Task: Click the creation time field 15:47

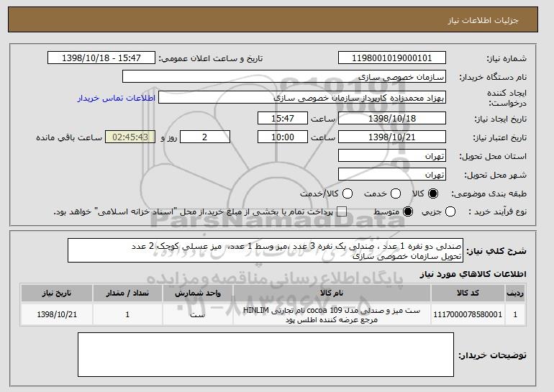Action: point(283,118)
